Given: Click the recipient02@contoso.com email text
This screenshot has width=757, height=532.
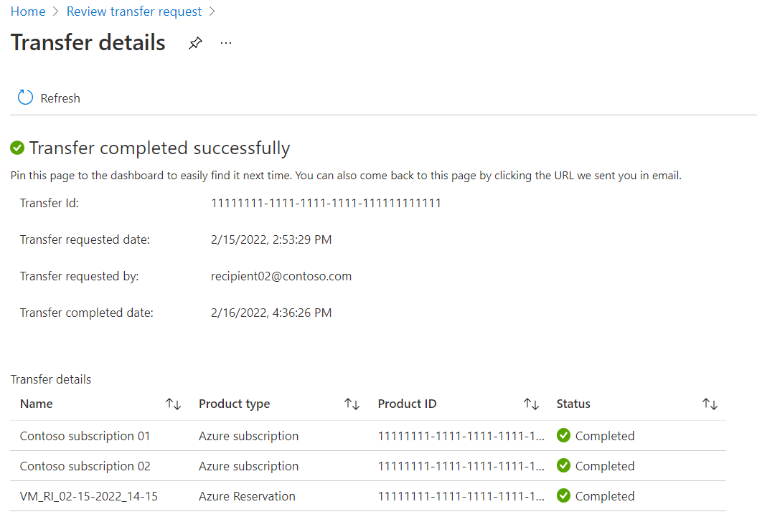Looking at the screenshot, I should pos(281,277).
